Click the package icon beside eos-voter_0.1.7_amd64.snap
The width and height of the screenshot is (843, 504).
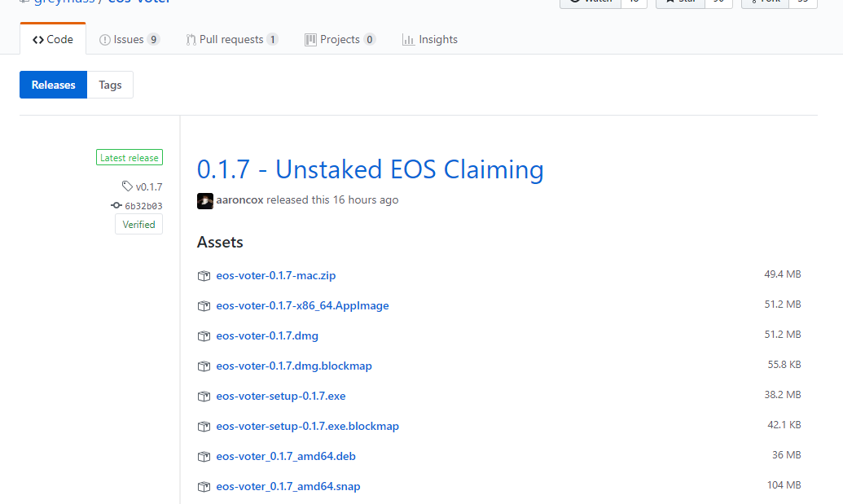[x=204, y=487]
